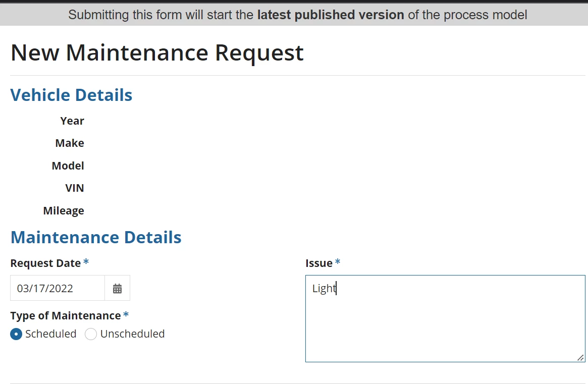Click the Maintenance Details section heading
This screenshot has width=588, height=384.
pos(96,237)
